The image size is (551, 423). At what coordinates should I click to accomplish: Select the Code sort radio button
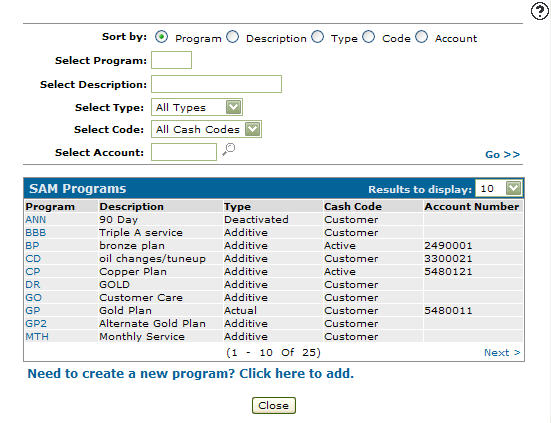click(x=369, y=37)
